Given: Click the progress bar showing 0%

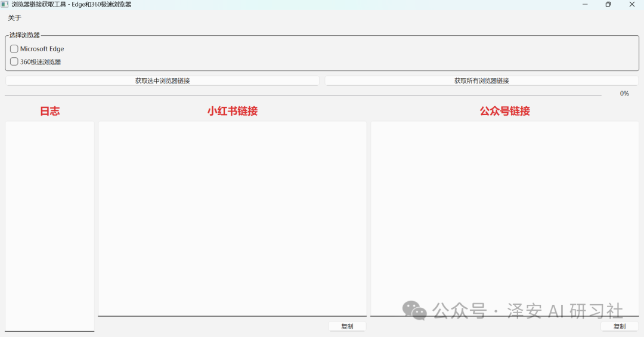Looking at the screenshot, I should tap(303, 95).
